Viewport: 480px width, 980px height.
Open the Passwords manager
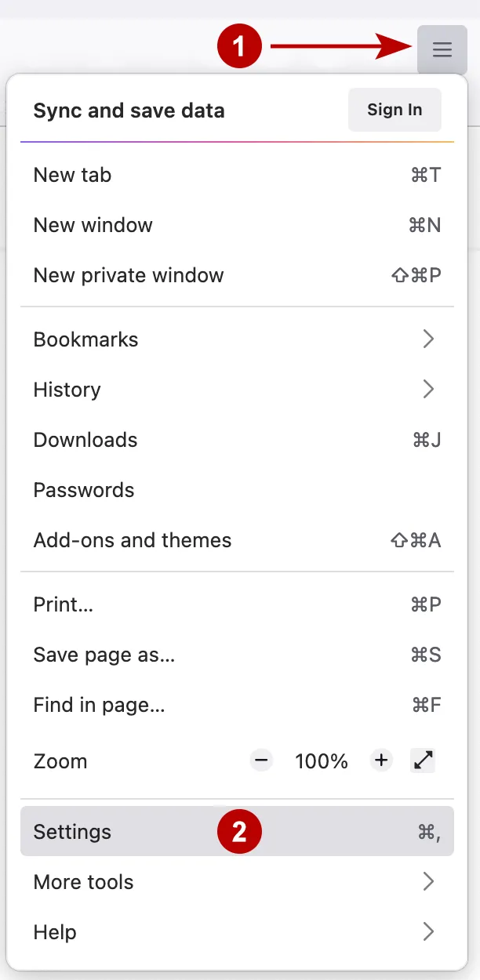(x=83, y=490)
